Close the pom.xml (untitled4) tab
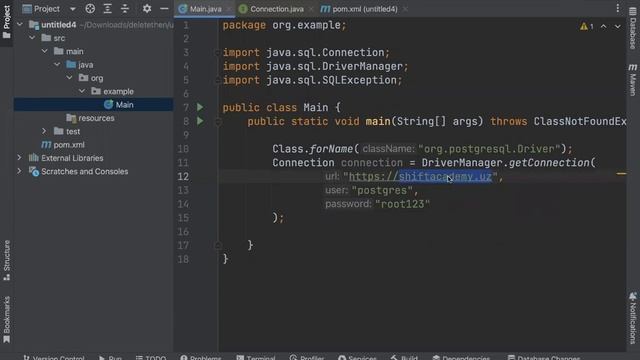Image resolution: width=640 pixels, height=360 pixels. 405,9
